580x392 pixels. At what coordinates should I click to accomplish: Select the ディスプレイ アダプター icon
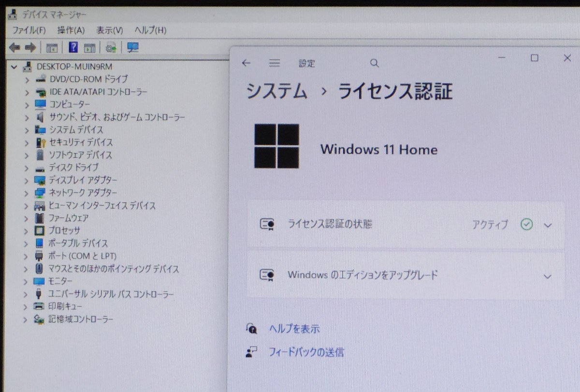[41, 180]
